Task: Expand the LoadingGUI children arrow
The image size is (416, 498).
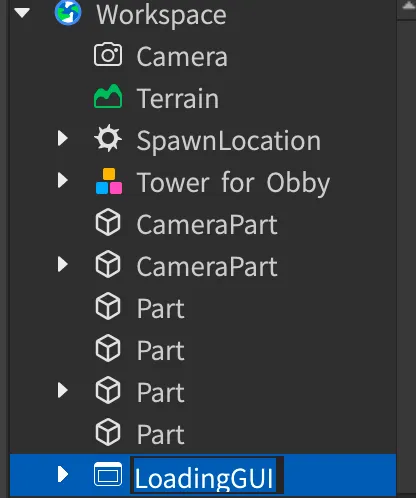Action: pos(62,474)
